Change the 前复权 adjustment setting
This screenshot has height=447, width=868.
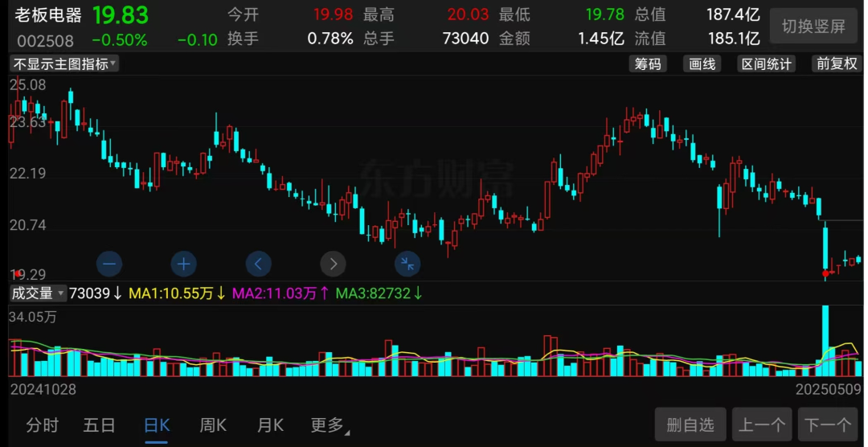pos(837,64)
